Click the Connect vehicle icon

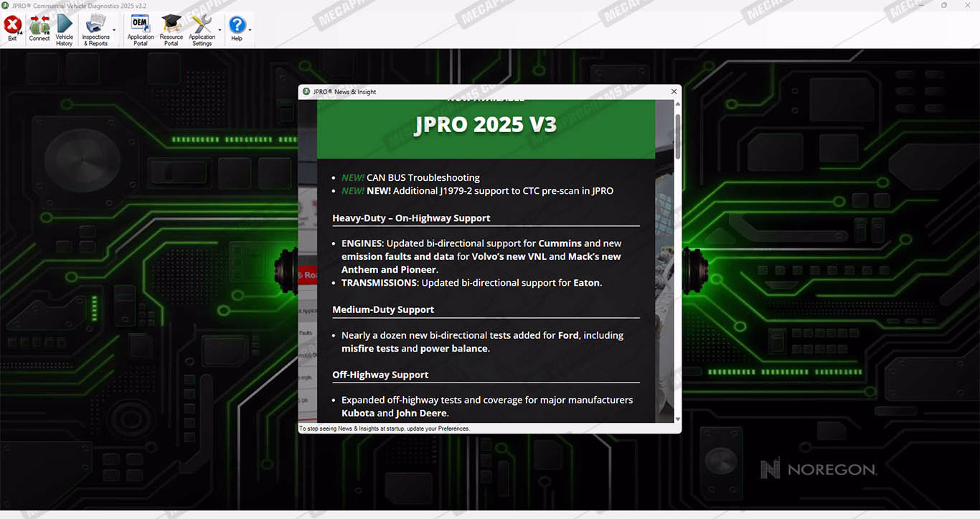pos(39,26)
